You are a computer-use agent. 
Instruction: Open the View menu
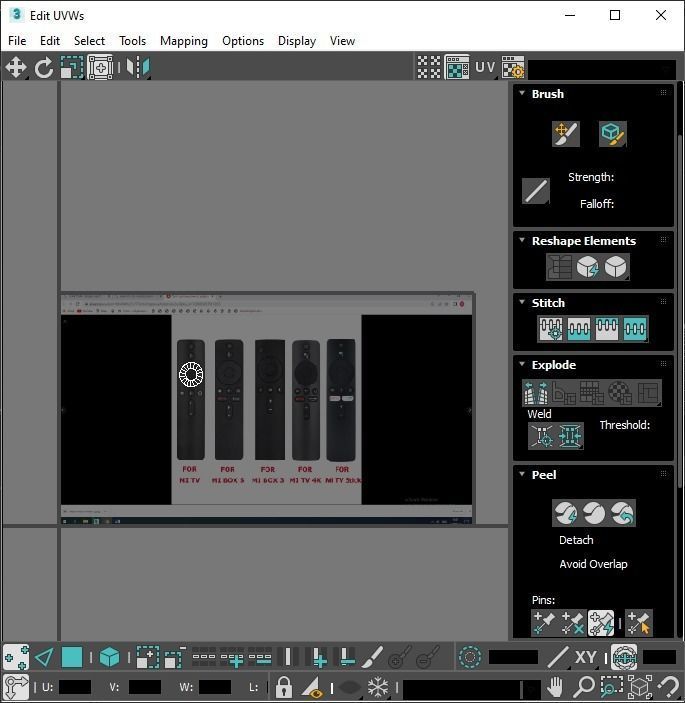coord(342,41)
